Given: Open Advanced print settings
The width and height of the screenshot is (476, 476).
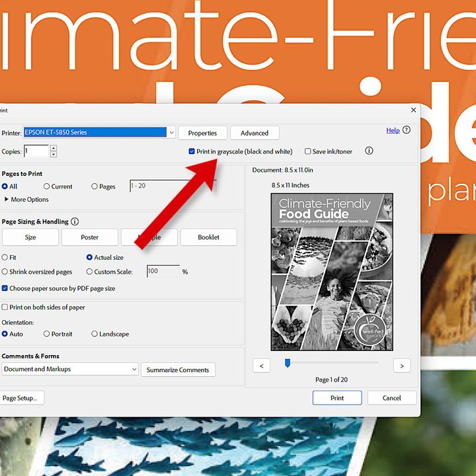Looking at the screenshot, I should [255, 133].
